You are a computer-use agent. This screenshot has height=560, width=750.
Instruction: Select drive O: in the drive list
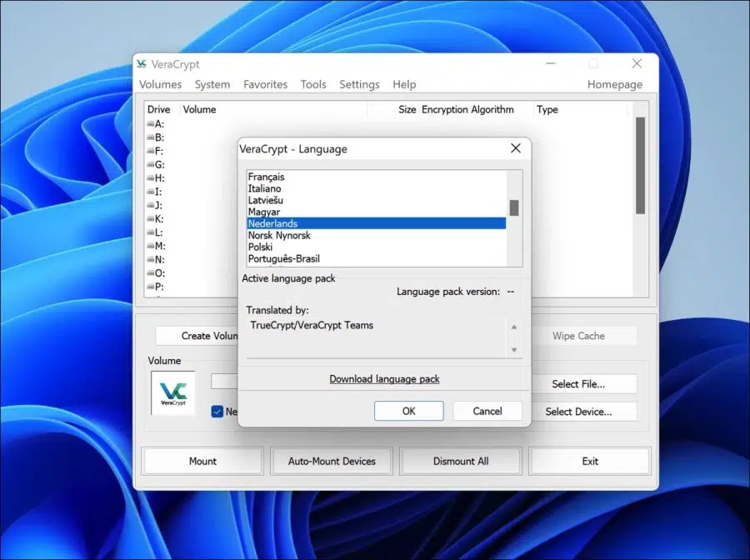156,273
